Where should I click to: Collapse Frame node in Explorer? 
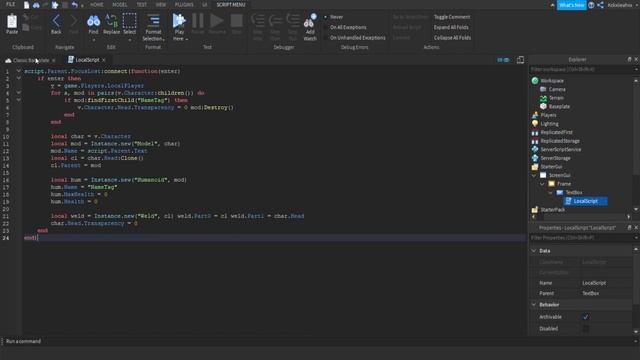click(x=542, y=184)
